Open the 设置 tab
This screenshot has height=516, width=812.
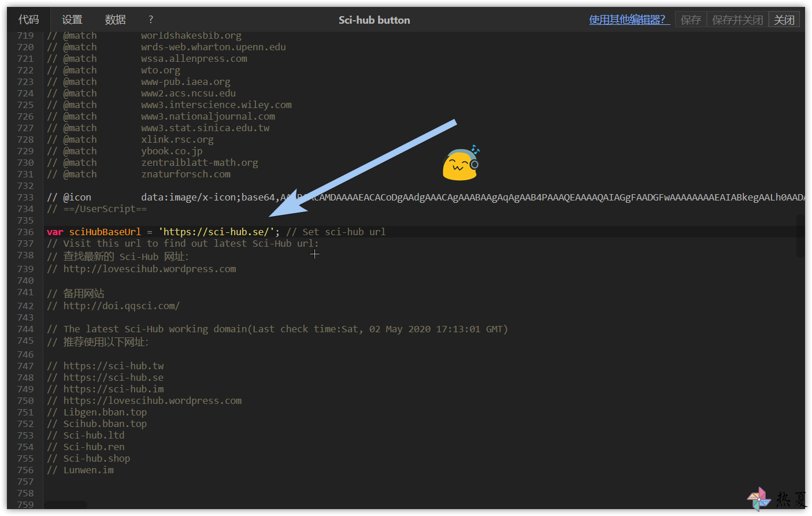(72, 20)
